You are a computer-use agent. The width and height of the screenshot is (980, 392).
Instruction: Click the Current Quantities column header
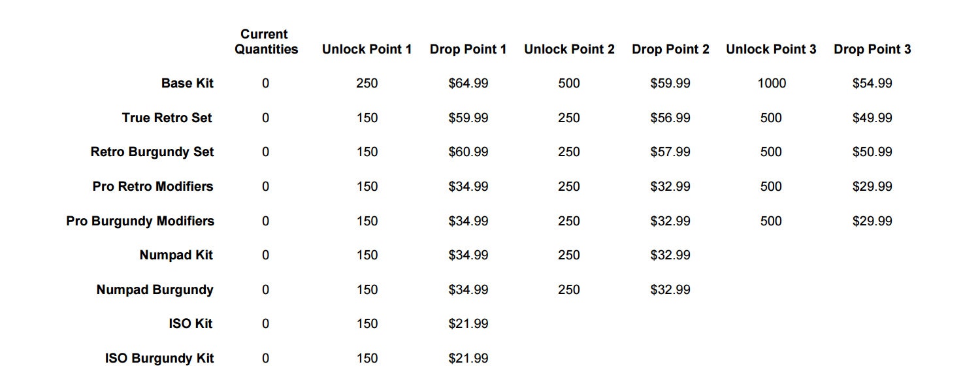[x=266, y=42]
